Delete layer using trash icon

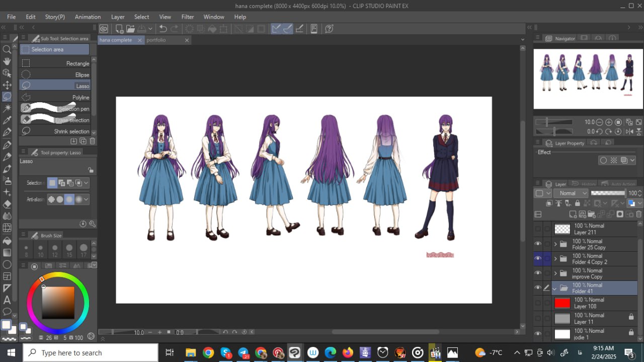point(639,214)
